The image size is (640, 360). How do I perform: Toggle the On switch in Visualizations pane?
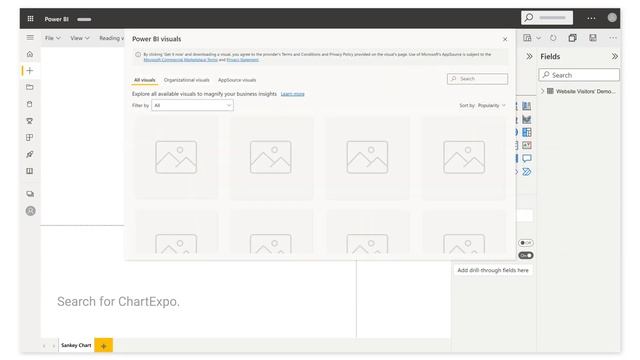tap(526, 256)
